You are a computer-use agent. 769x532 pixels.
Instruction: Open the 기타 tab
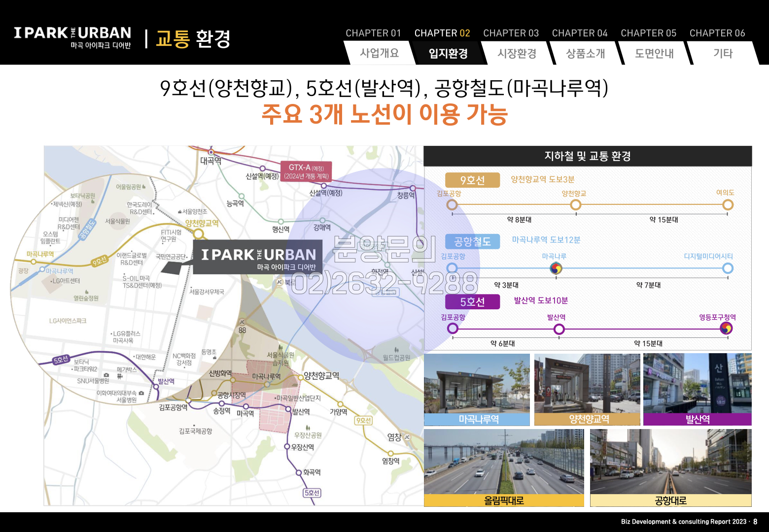(x=723, y=53)
